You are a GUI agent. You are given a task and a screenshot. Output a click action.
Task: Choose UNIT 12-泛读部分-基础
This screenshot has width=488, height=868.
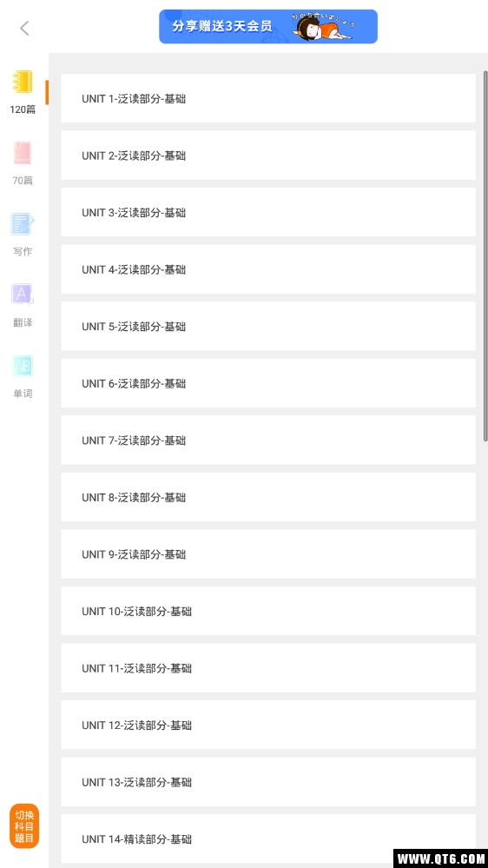point(268,726)
